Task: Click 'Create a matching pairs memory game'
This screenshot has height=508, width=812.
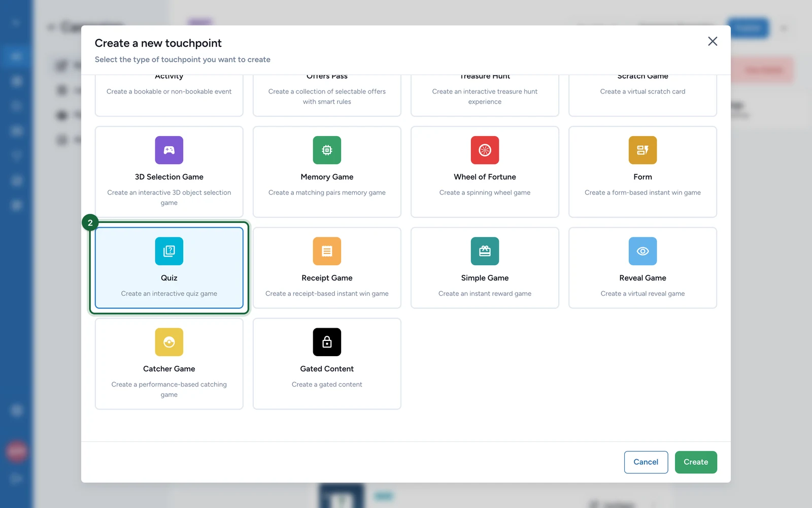Action: click(x=327, y=193)
